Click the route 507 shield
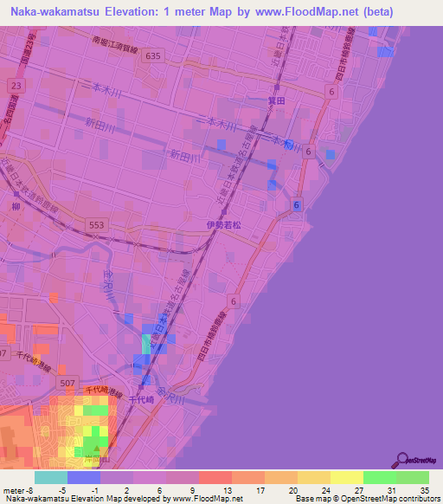The height and width of the screenshot is (504, 443). click(x=67, y=383)
